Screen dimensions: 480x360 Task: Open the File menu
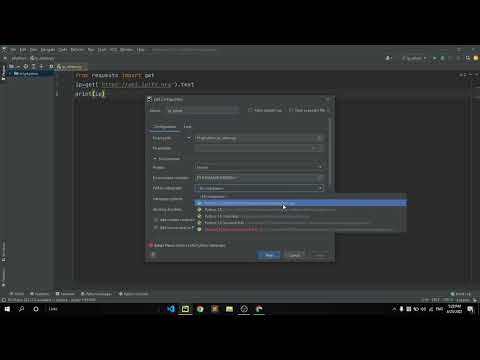coord(13,50)
